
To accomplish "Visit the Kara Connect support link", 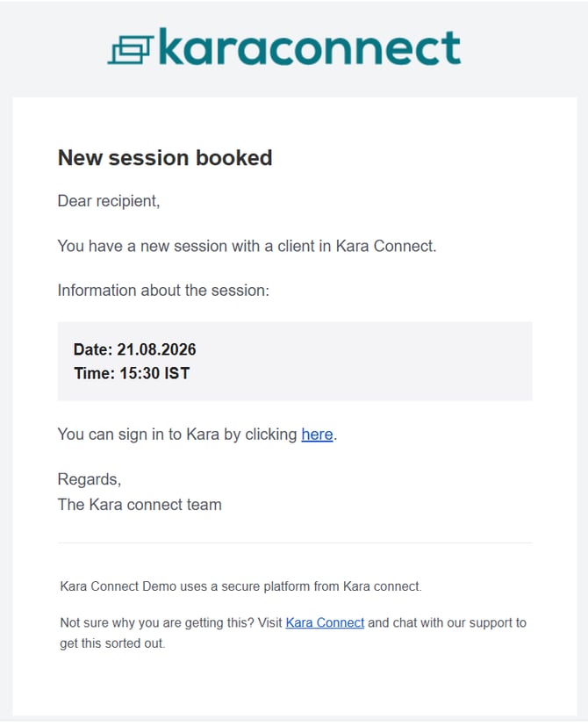I will [325, 622].
